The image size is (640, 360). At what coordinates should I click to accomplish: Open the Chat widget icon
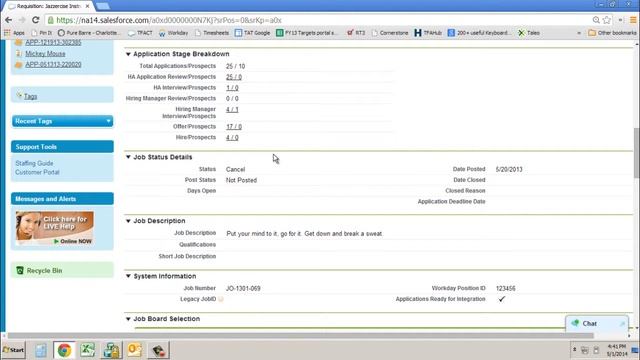[x=576, y=323]
